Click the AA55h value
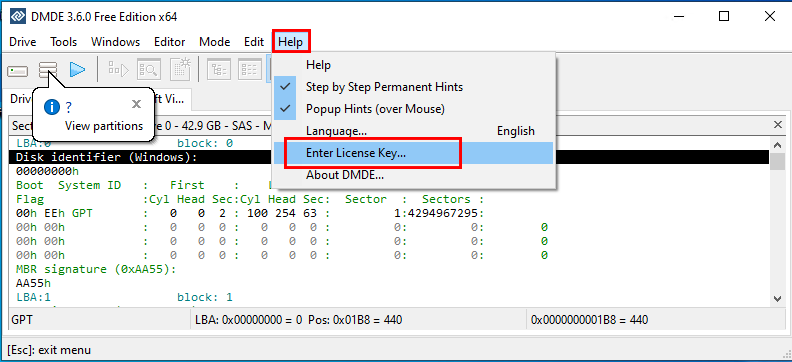This screenshot has width=792, height=362. pyautogui.click(x=33, y=283)
